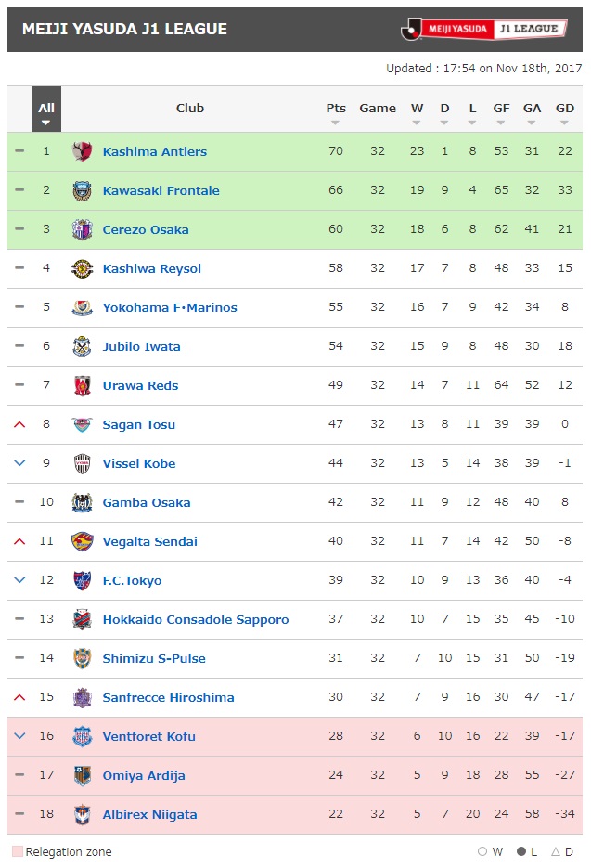Sort the table by GD column
The height and width of the screenshot is (868, 591).
(564, 113)
